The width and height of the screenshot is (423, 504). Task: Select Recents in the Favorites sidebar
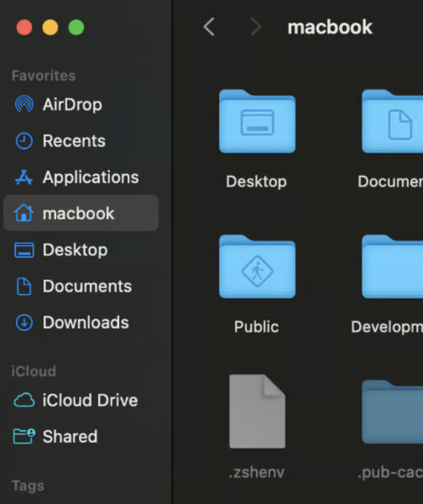point(73,141)
